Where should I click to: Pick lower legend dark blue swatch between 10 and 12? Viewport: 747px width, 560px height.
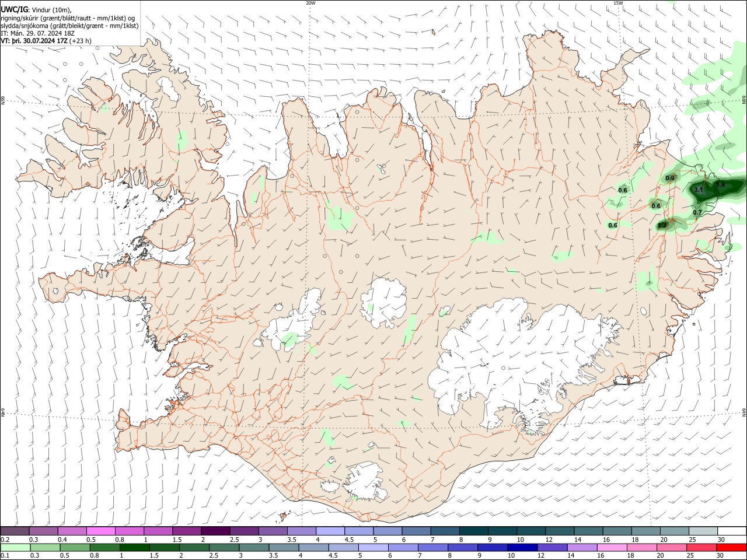pyautogui.click(x=522, y=547)
